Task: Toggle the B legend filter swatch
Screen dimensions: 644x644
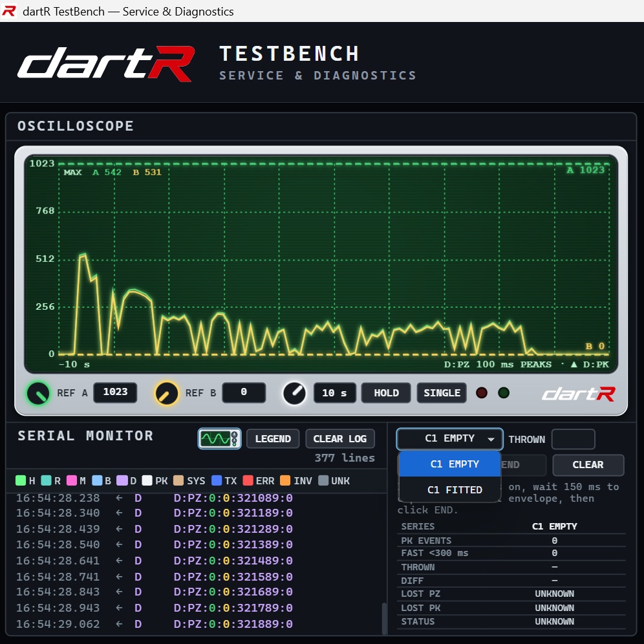Action: click(97, 480)
